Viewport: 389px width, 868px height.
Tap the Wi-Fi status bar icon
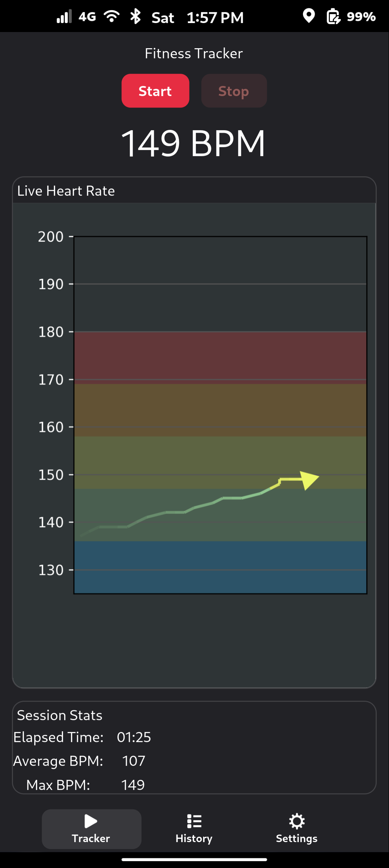(112, 17)
